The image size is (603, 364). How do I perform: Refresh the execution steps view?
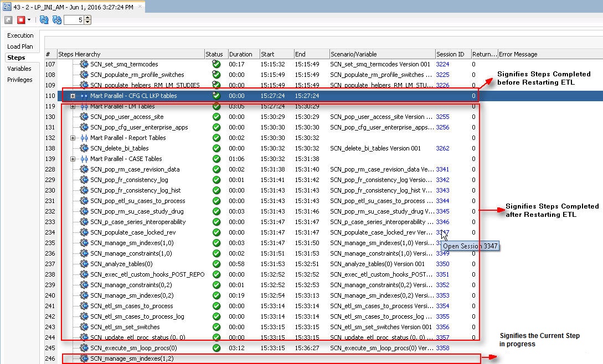click(x=43, y=19)
